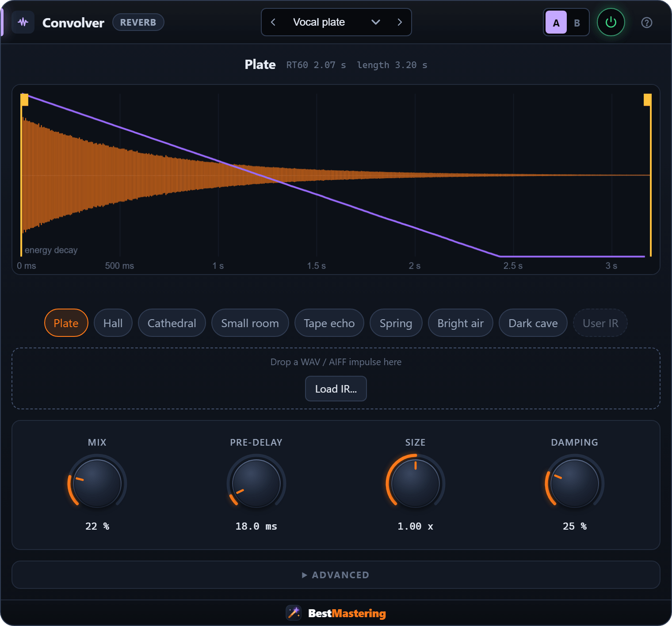
Task: Click the SIZE knob
Action: [x=416, y=483]
